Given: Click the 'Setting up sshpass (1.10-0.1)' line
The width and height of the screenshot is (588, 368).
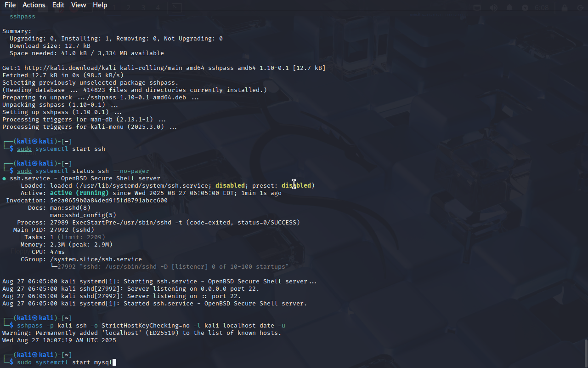Looking at the screenshot, I should coord(62,112).
